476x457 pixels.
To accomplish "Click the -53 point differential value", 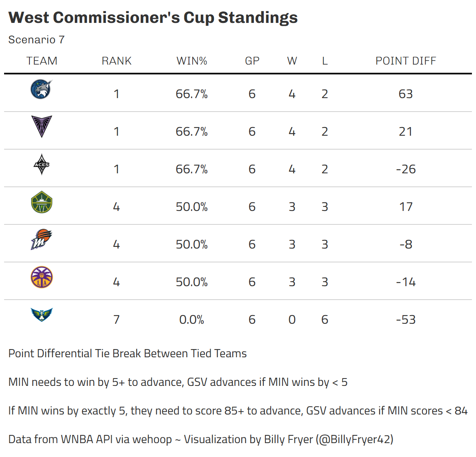I will point(406,320).
